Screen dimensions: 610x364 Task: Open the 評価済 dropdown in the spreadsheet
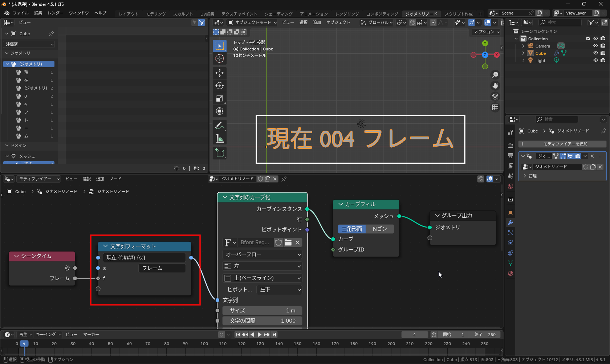(x=29, y=44)
